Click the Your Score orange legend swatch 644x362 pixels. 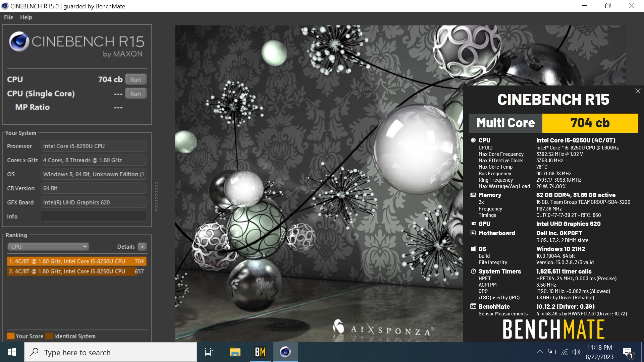pos(11,336)
